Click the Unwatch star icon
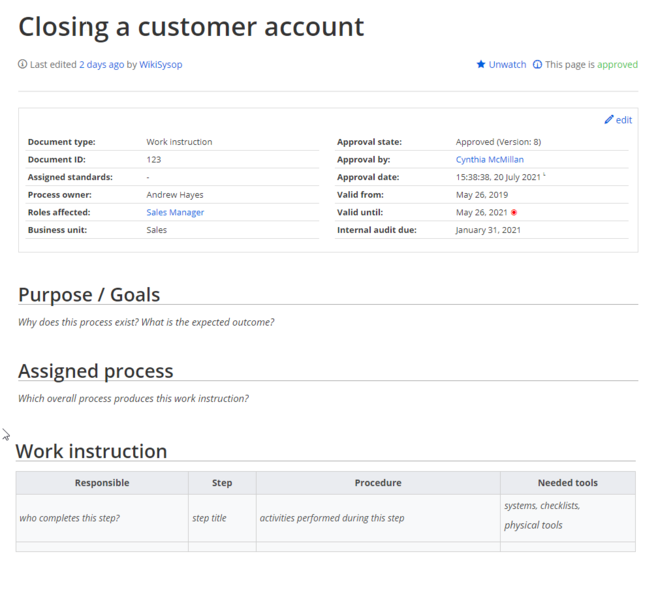This screenshot has height=599, width=656. click(481, 65)
